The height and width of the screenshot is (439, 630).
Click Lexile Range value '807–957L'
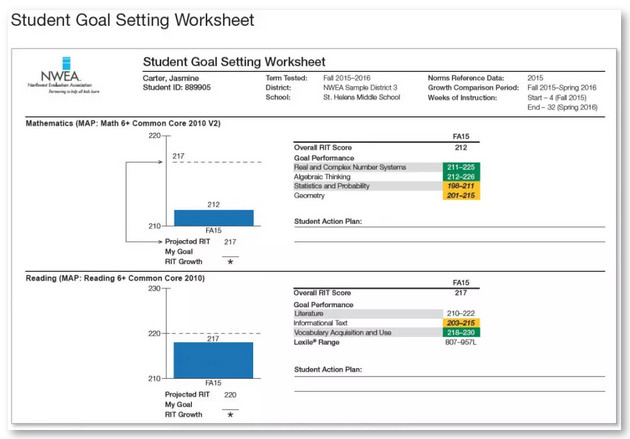(x=461, y=342)
